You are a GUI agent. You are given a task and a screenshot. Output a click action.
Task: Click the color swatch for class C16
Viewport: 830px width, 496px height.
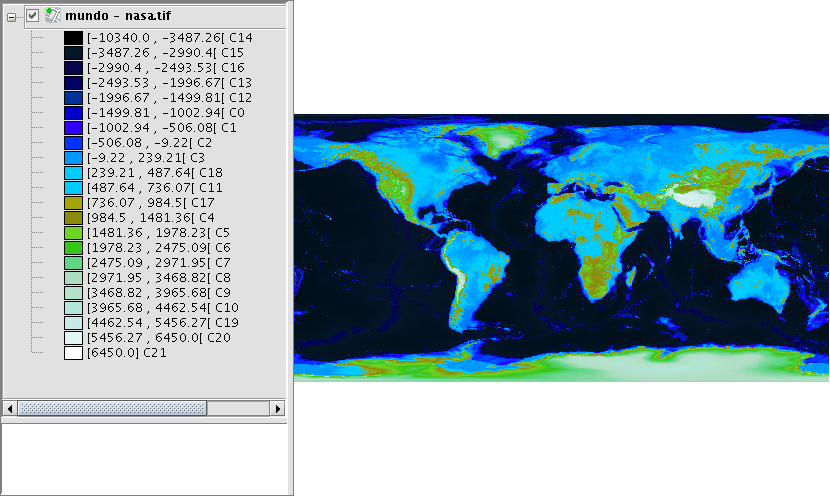(74, 68)
